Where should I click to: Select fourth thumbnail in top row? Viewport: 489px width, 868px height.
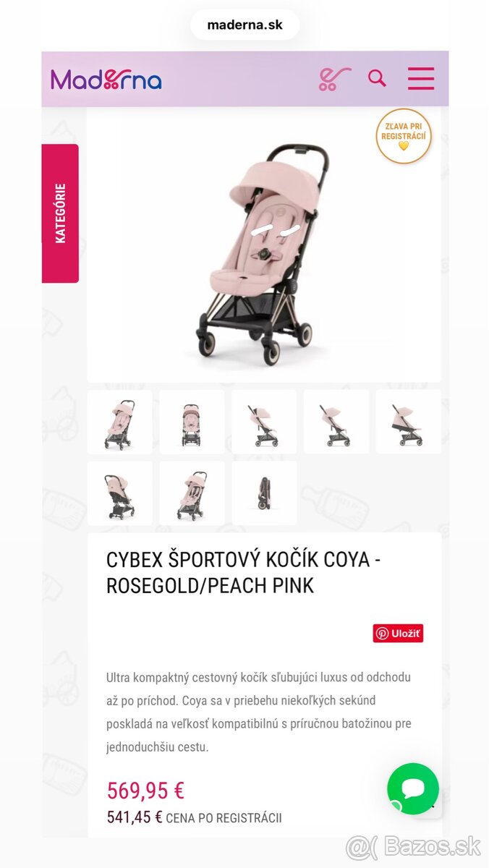tap(336, 422)
